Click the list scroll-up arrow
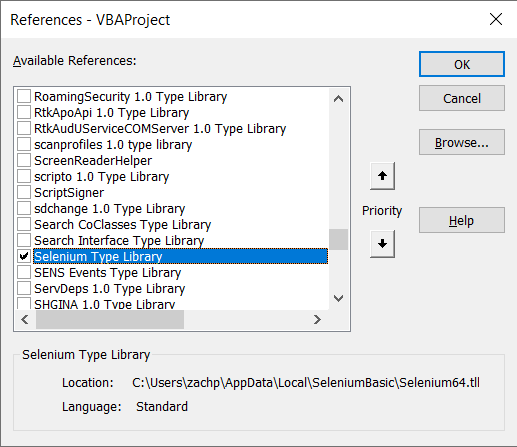The height and width of the screenshot is (447, 517). tap(338, 99)
